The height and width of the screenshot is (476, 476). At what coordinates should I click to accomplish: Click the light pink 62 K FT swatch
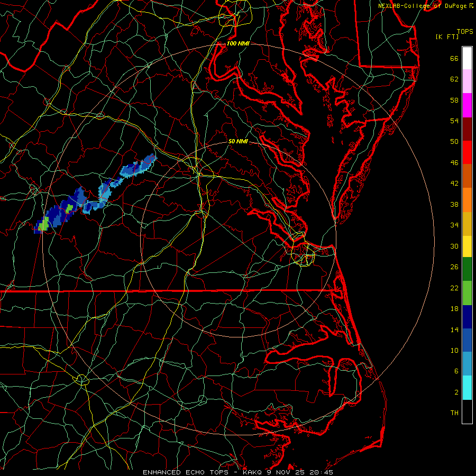coord(467,81)
